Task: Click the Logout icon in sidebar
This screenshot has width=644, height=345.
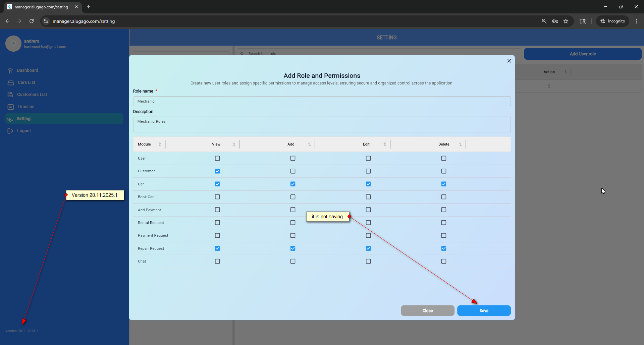Action: pos(10,131)
